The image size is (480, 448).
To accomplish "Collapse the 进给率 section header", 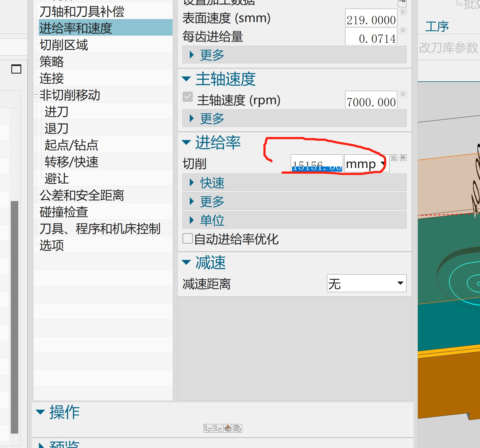I will click(x=211, y=143).
